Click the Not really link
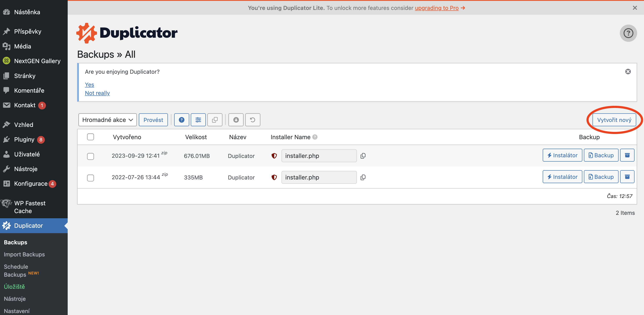 97,93
